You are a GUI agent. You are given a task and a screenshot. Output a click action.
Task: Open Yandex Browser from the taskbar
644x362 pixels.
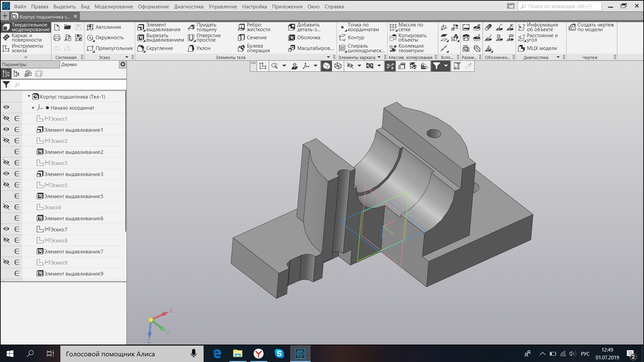(x=258, y=354)
